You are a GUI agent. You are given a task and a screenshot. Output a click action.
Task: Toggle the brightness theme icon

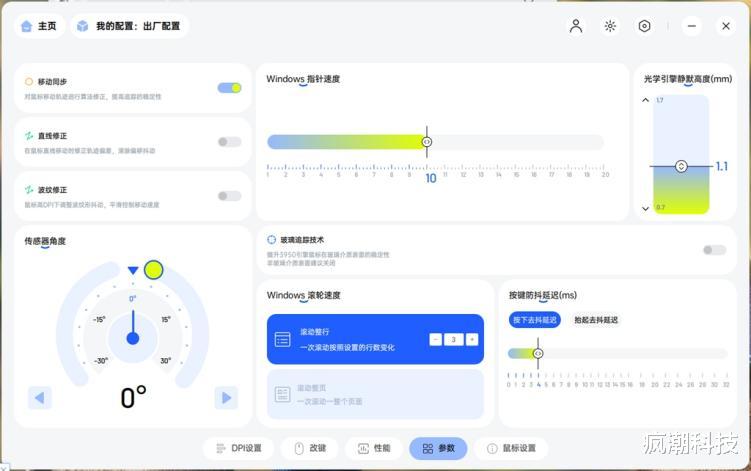point(610,26)
